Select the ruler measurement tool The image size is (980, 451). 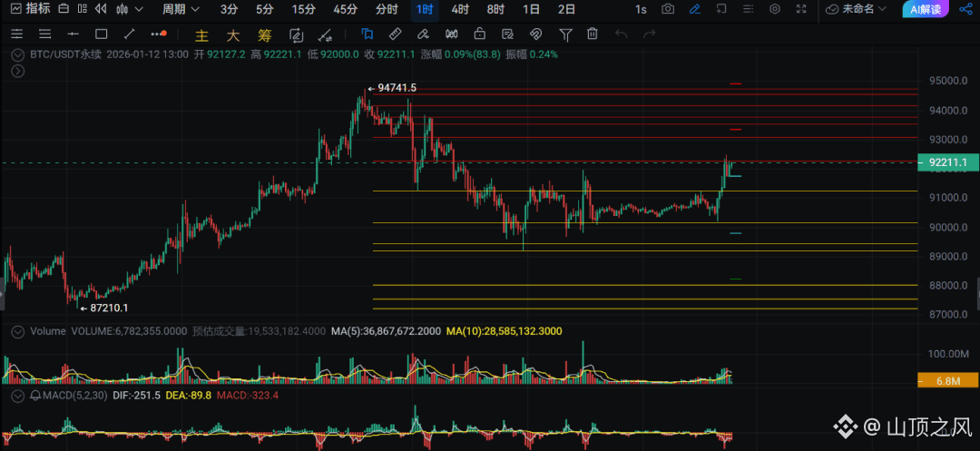pos(395,34)
